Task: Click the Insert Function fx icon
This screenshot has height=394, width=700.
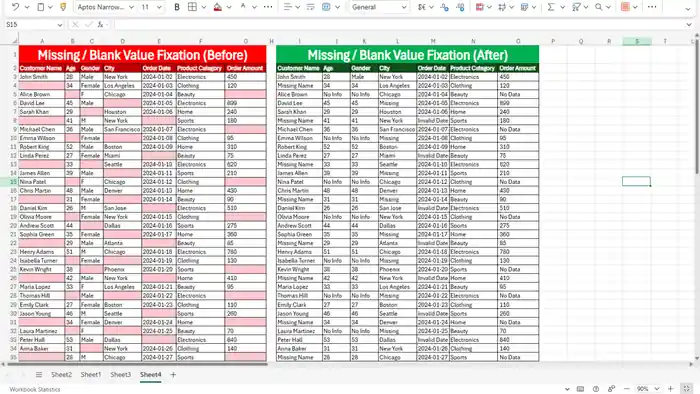Action: [100, 25]
